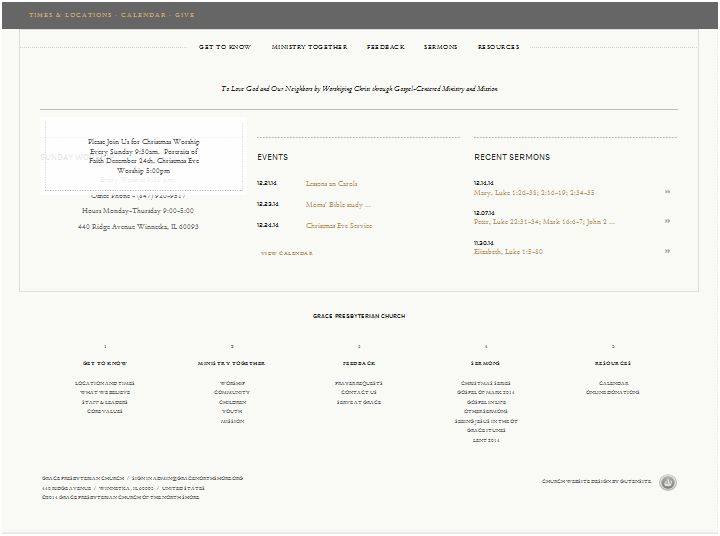The height and width of the screenshot is (536, 720).
Task: Open Worship in the footer
Action: pyautogui.click(x=232, y=383)
